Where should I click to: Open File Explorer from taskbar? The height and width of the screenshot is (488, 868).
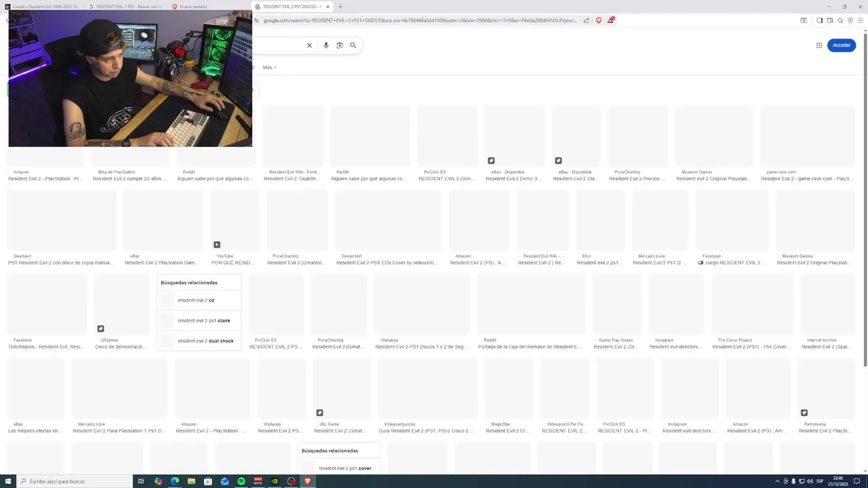click(191, 481)
